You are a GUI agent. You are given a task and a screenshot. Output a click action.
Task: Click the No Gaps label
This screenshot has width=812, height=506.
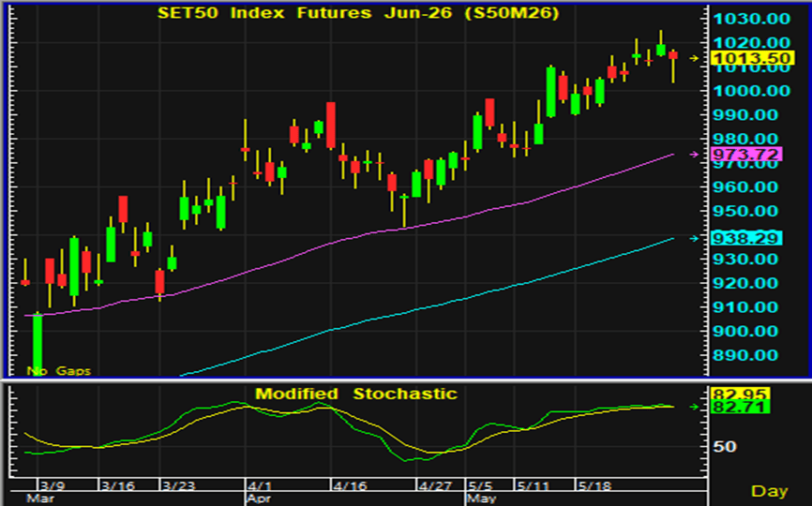pyautogui.click(x=58, y=370)
